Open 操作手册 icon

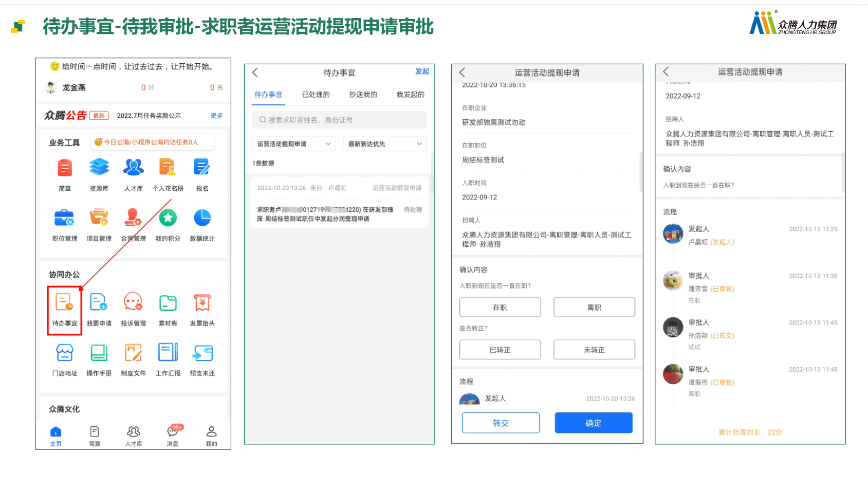click(x=99, y=353)
